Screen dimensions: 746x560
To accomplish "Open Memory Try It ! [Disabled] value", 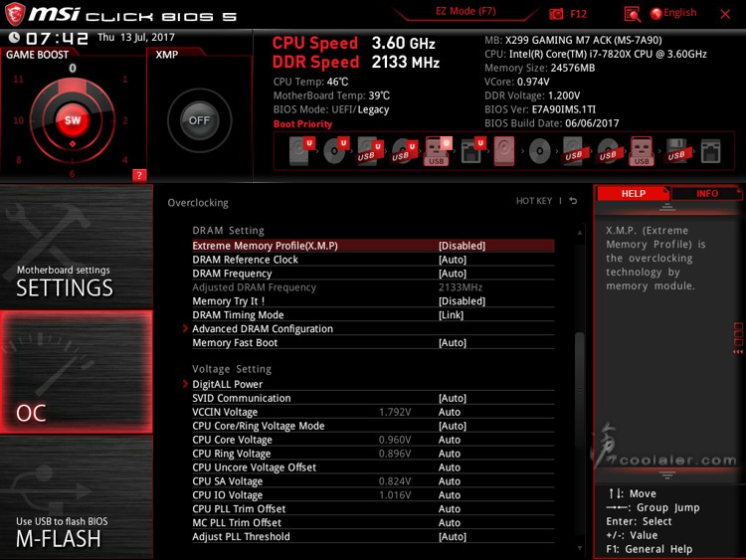I will 462,300.
